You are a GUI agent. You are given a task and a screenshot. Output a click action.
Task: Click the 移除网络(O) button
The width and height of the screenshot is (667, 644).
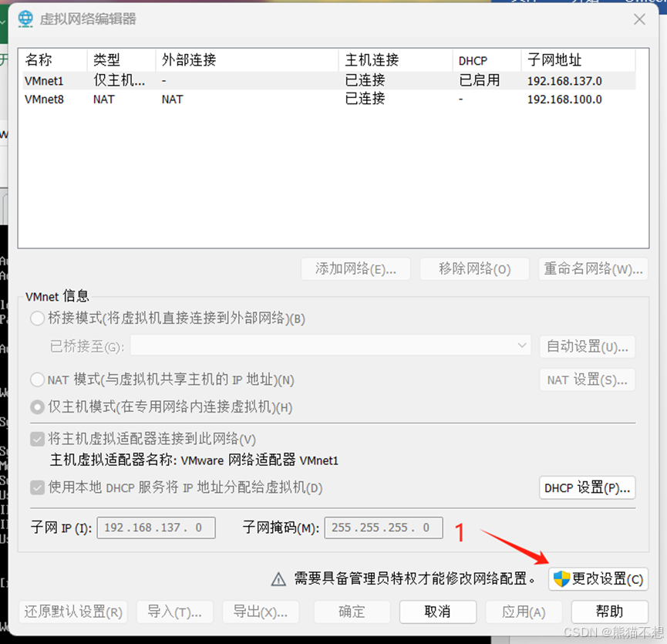[475, 269]
